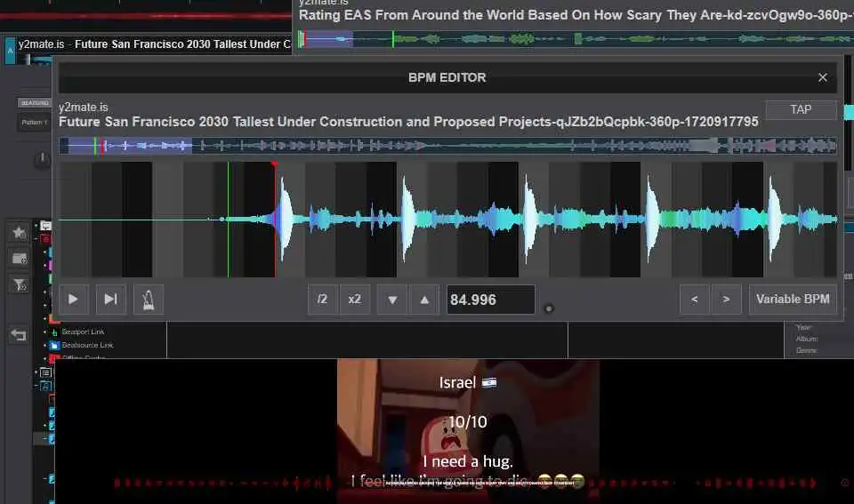Select the green playhead line on waveform
The image size is (854, 504).
tap(229, 220)
